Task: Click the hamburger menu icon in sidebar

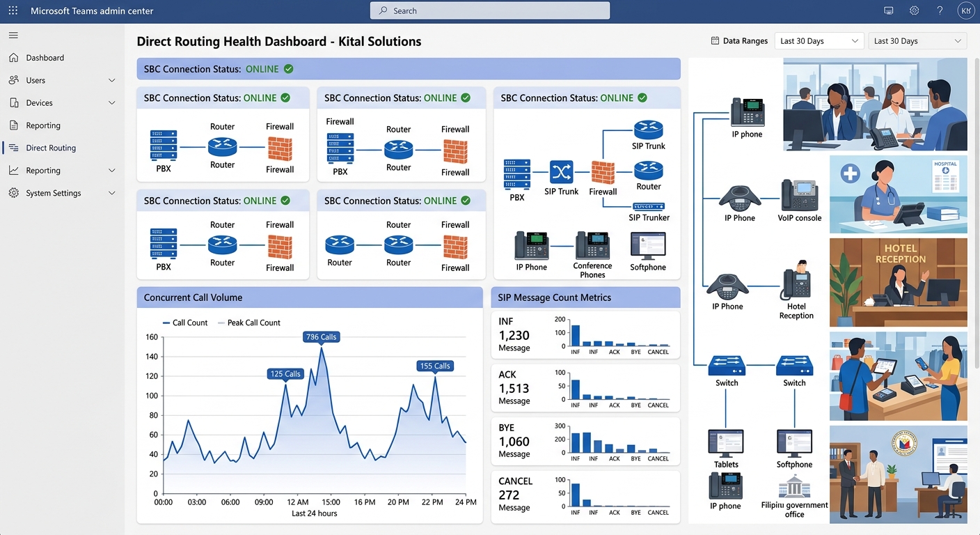Action: click(13, 35)
